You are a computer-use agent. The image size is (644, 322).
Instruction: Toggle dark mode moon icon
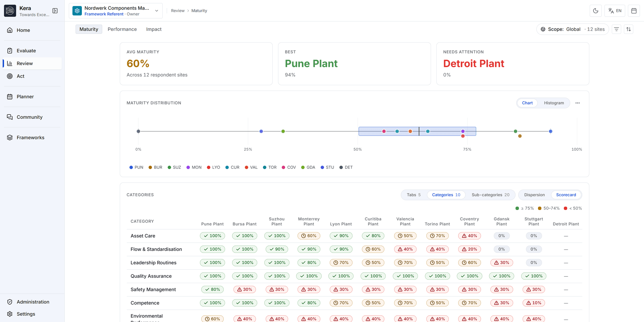[x=596, y=11]
